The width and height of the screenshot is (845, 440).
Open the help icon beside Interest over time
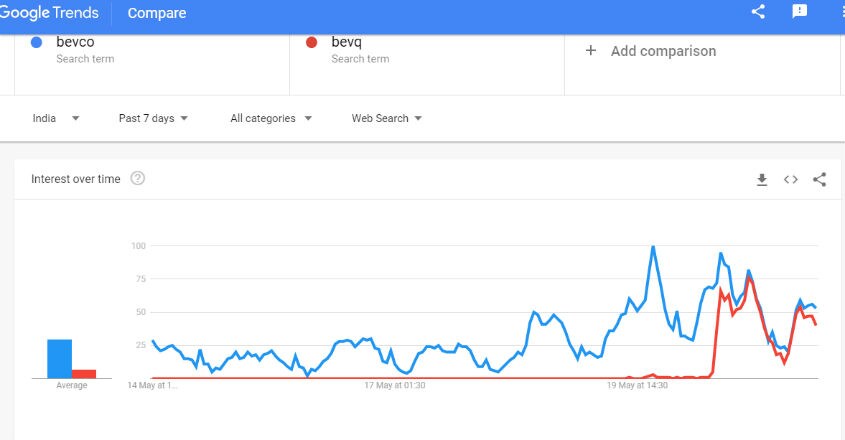137,178
